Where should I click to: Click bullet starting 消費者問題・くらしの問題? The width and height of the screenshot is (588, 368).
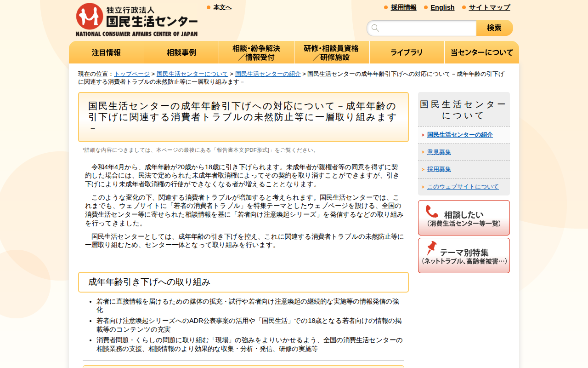pyautogui.click(x=249, y=345)
